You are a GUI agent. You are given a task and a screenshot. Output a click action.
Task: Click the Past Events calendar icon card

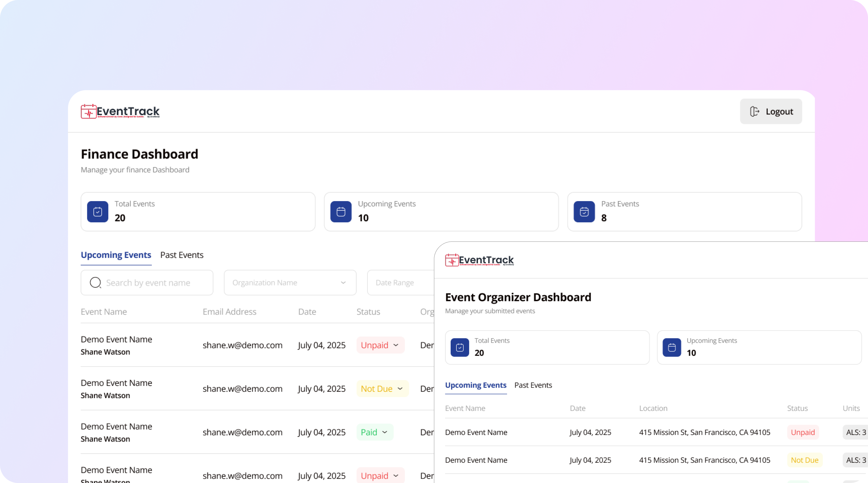tap(584, 212)
